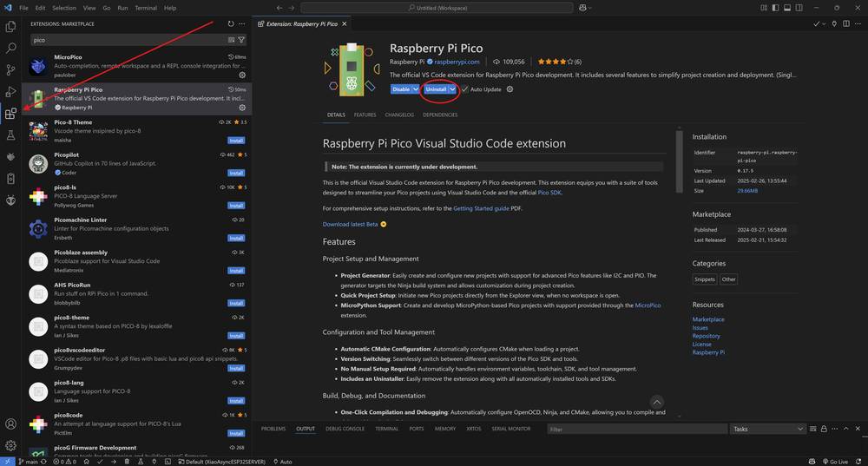The width and height of the screenshot is (868, 466).
Task: Go forward using the title bar arrow
Action: coord(291,8)
